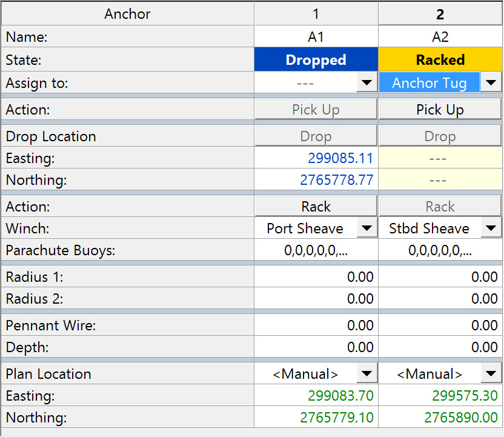Edit Pennant Wire value for anchor 1
504x437 pixels.
pos(316,325)
